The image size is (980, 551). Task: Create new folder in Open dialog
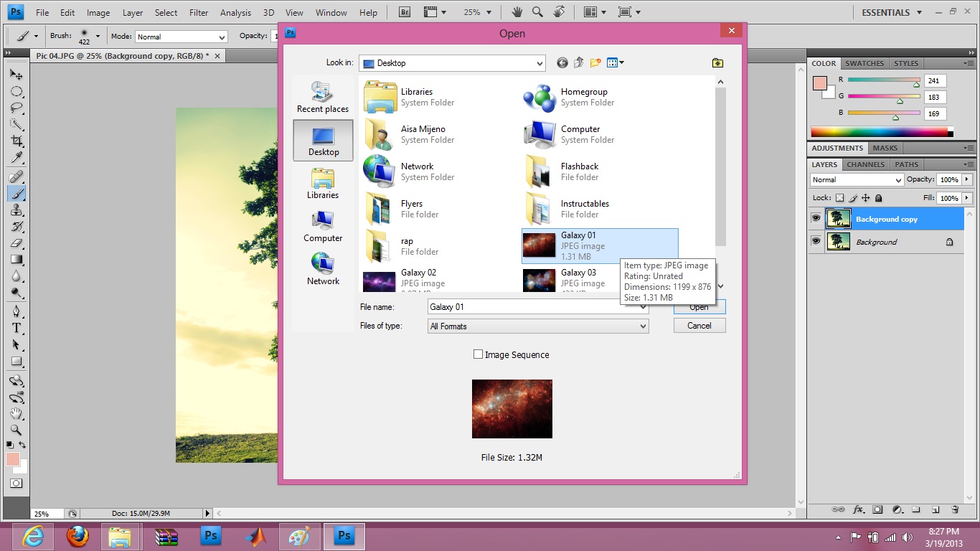pos(595,63)
